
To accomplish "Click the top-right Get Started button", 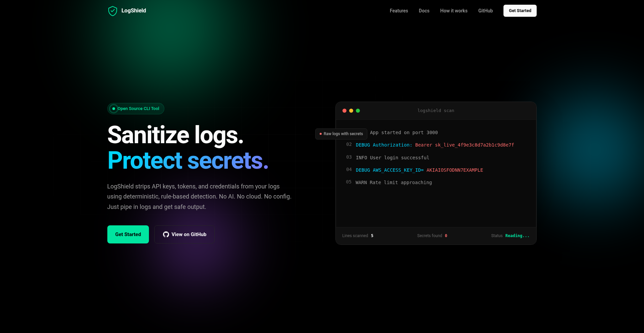I will click(520, 11).
